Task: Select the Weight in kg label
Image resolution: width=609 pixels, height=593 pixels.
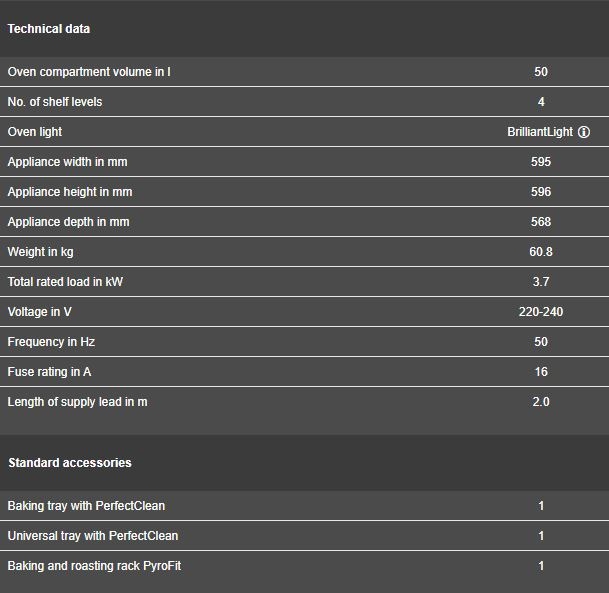Action: pyautogui.click(x=40, y=252)
